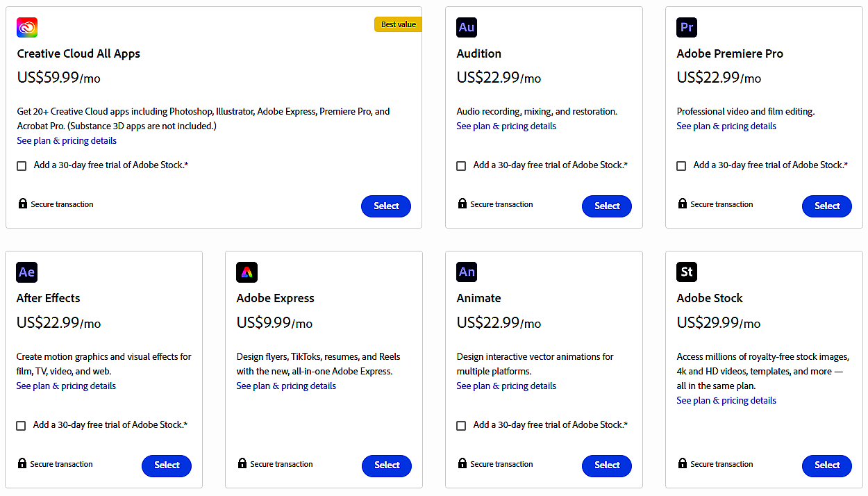The width and height of the screenshot is (868, 496).
Task: Click the Premiere Pro Select button
Action: 826,206
